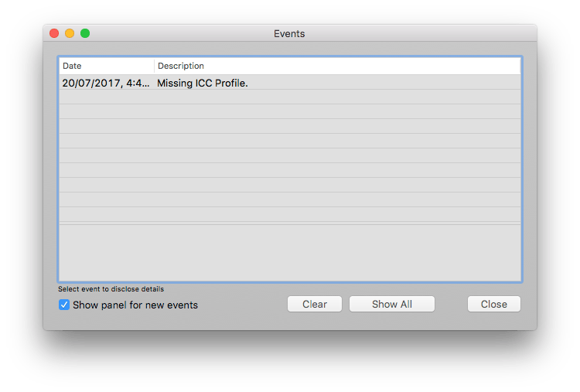The width and height of the screenshot is (580, 392).
Task: Sort events by Date column header
Action: pyautogui.click(x=107, y=66)
